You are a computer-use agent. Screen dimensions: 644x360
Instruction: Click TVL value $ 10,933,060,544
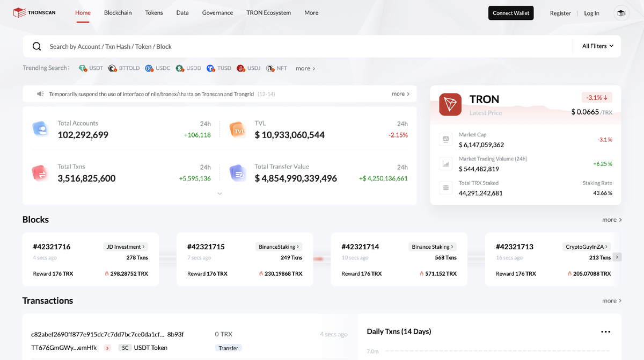289,135
